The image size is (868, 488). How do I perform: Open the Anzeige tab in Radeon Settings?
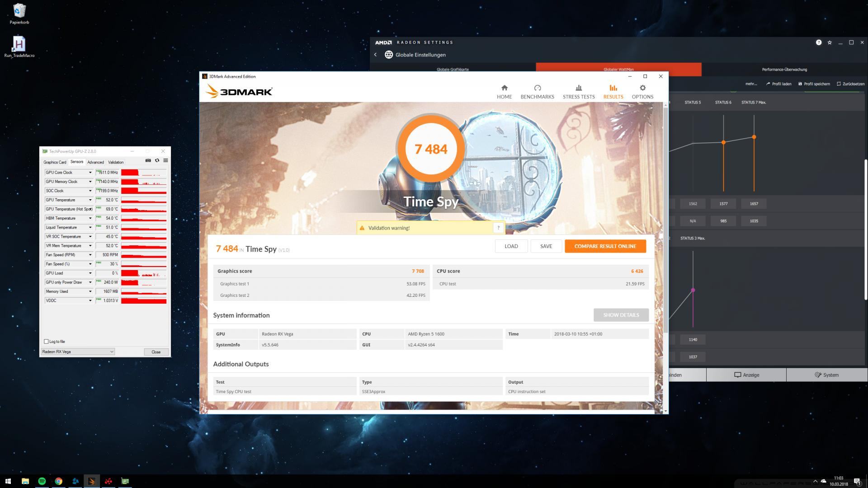tap(746, 375)
